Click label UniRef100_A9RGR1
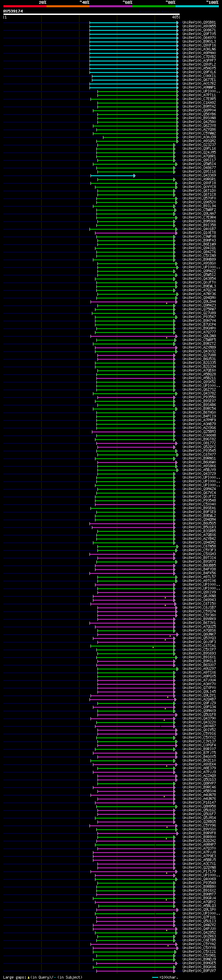The image size is (222, 980). point(199,179)
